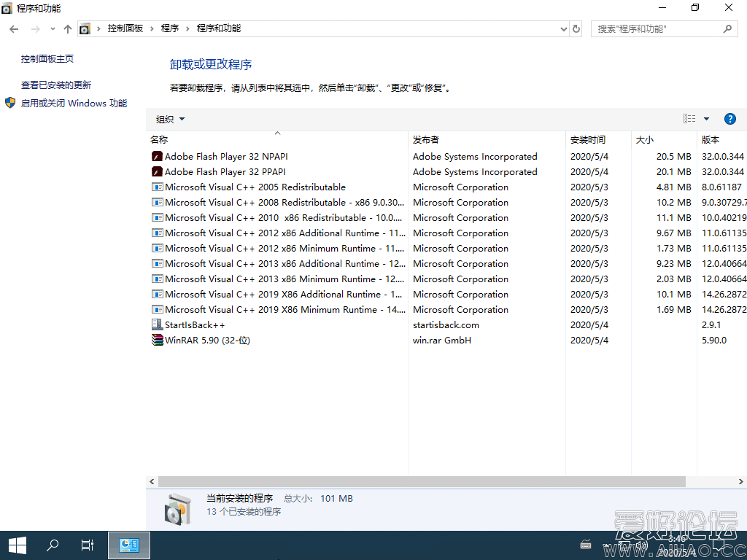Click the StartIsBack++ program icon

coord(156,324)
